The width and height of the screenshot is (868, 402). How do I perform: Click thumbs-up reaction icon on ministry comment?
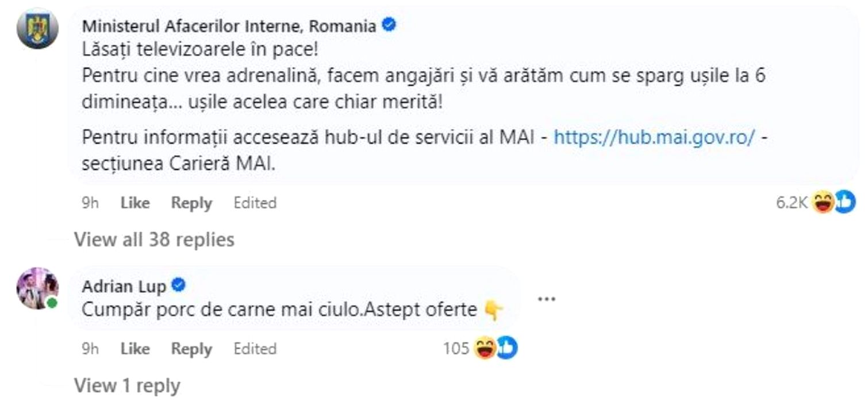[844, 202]
